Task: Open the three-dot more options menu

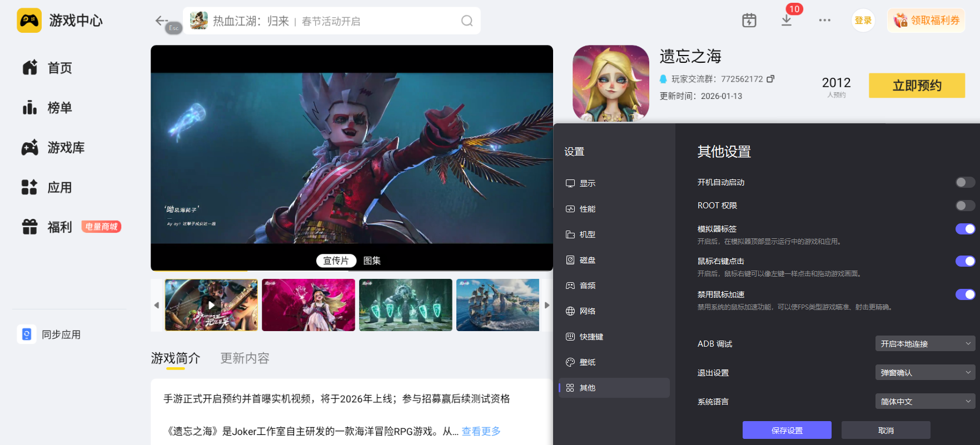Action: (824, 21)
